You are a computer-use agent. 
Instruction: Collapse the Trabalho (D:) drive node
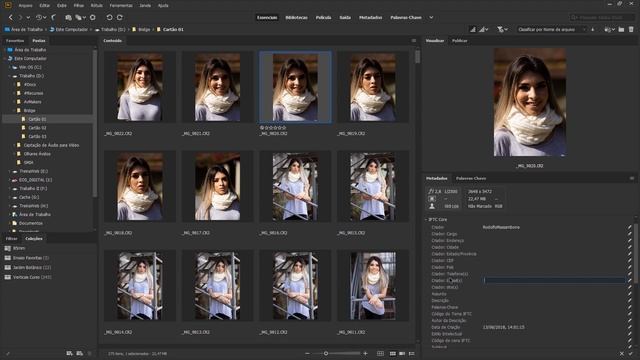(9, 76)
